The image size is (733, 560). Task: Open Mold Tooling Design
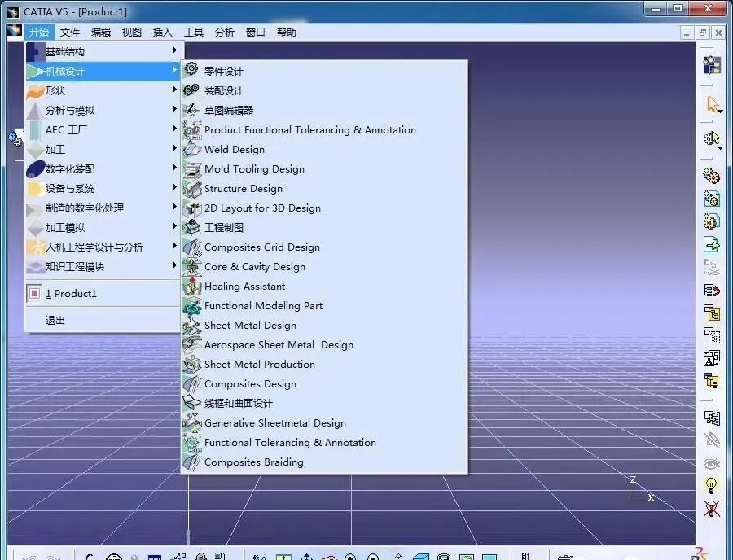tap(324, 169)
